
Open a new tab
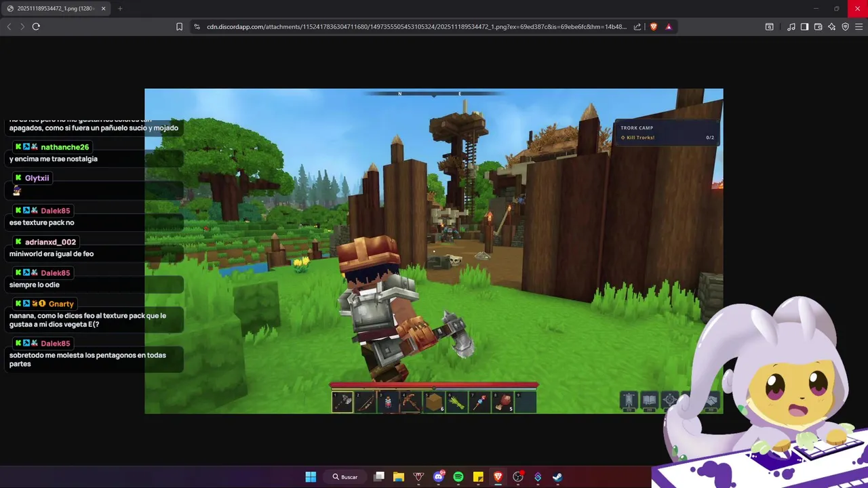point(120,8)
